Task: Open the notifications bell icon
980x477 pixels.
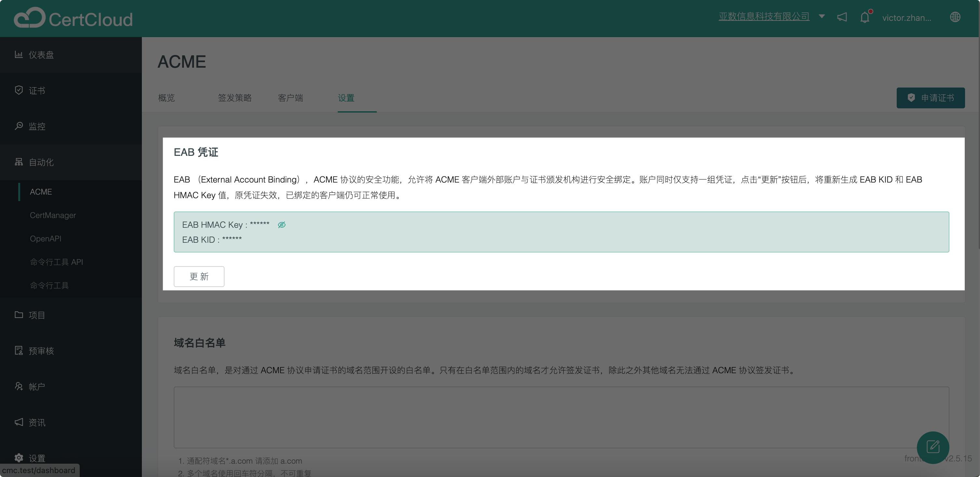Action: tap(865, 17)
